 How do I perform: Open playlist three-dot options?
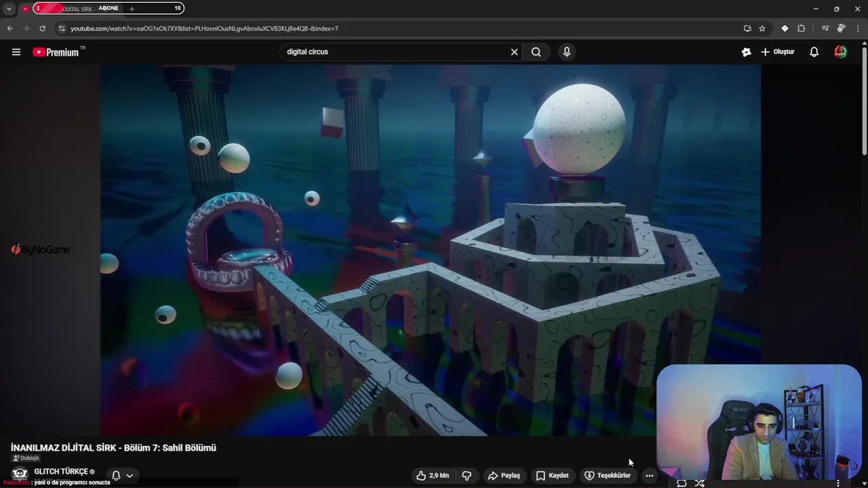click(838, 483)
